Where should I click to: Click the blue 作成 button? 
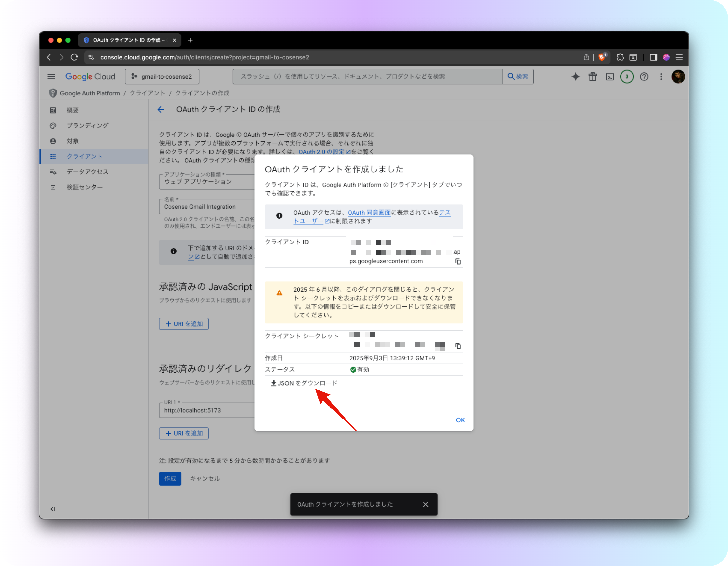170,479
